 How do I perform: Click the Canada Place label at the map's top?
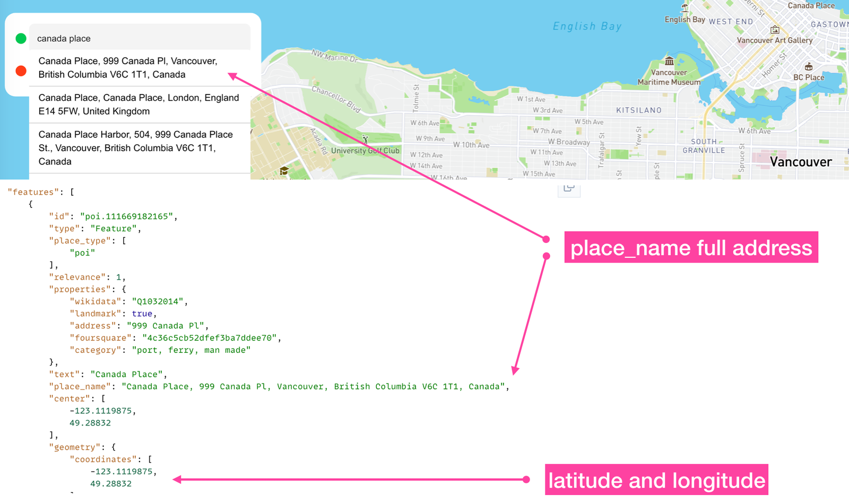click(811, 5)
